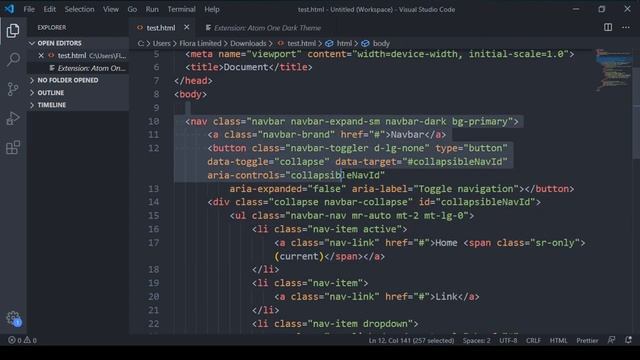
Task: Click Prettier in the status bar
Action: [587, 340]
